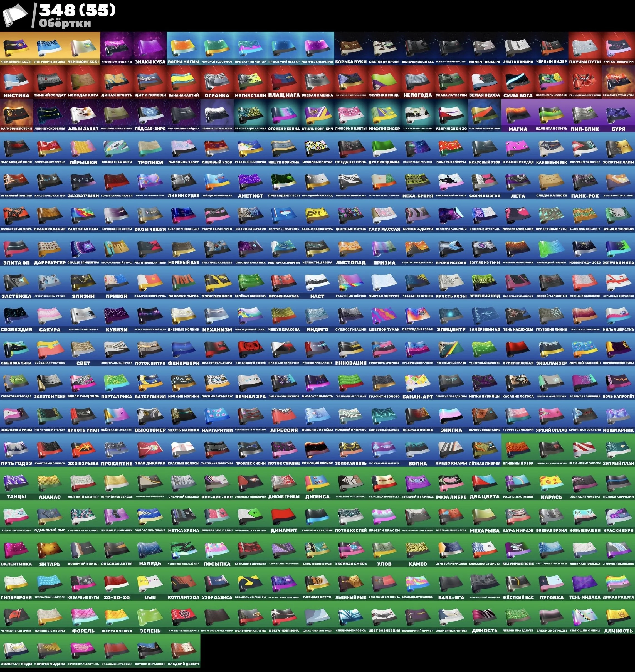Select the АНАНАС wrap thumbnail
Image resolution: width=635 pixels, height=672 pixels.
pos(50,483)
